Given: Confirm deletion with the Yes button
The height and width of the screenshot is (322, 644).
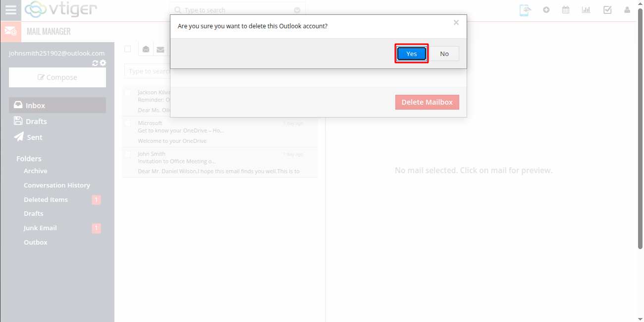Looking at the screenshot, I should pos(411,54).
